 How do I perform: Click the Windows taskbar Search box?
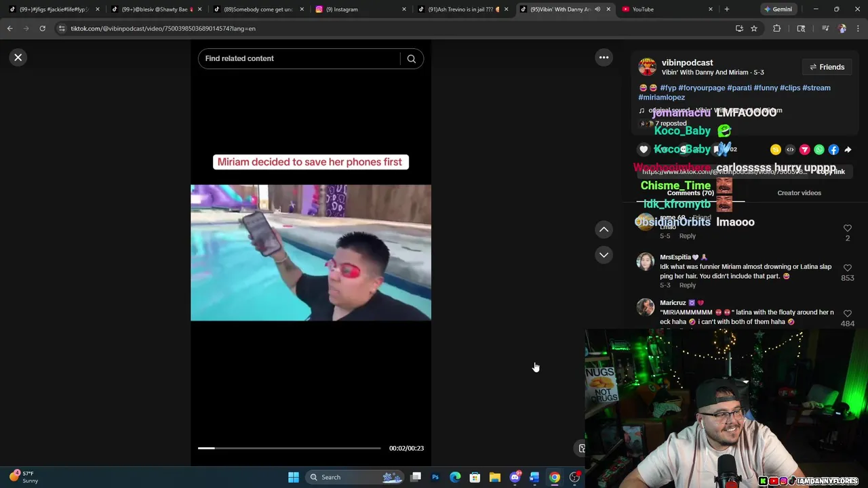coord(356,477)
